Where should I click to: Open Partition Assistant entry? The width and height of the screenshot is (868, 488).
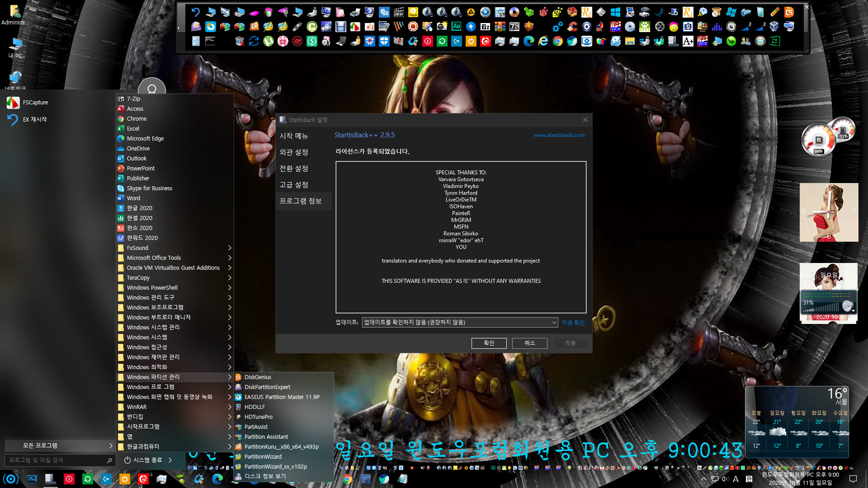[x=283, y=436]
